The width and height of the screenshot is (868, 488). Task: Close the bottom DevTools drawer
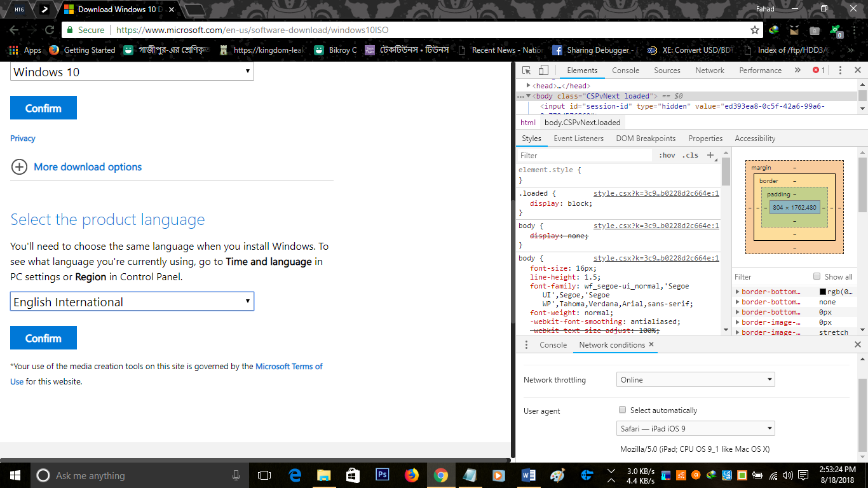[x=858, y=344]
